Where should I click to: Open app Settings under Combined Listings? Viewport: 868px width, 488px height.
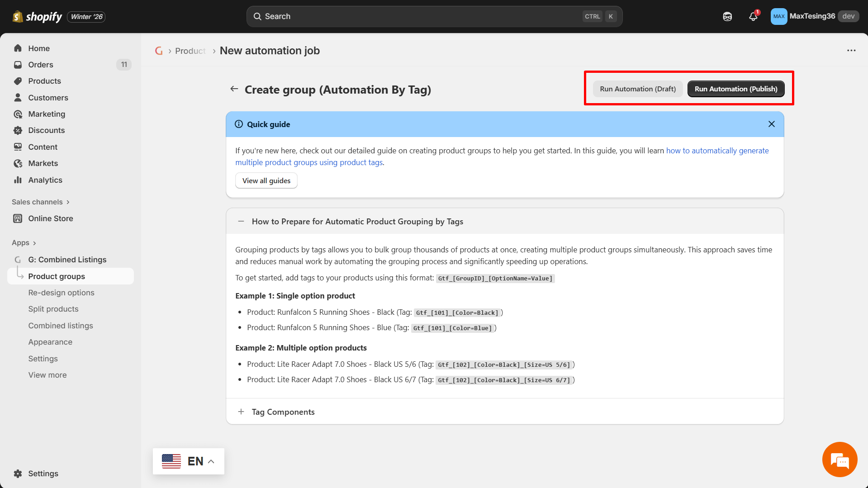click(43, 359)
